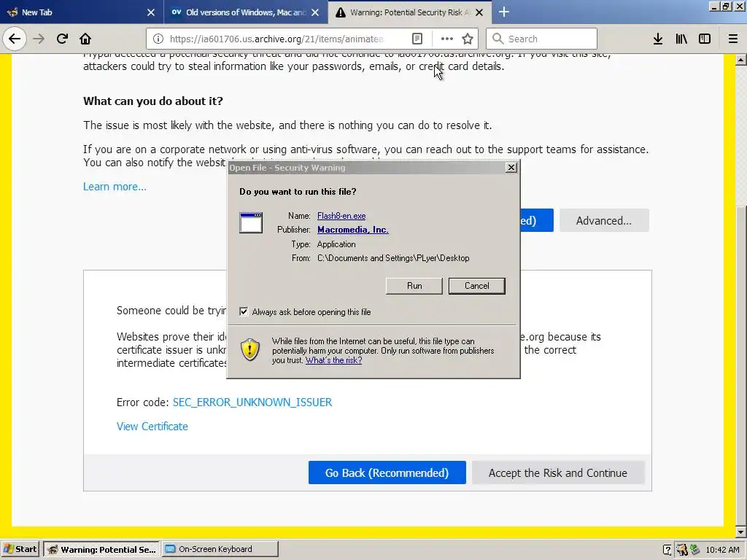Go back with the browser Back arrow
The height and width of the screenshot is (560, 747).
tap(15, 39)
